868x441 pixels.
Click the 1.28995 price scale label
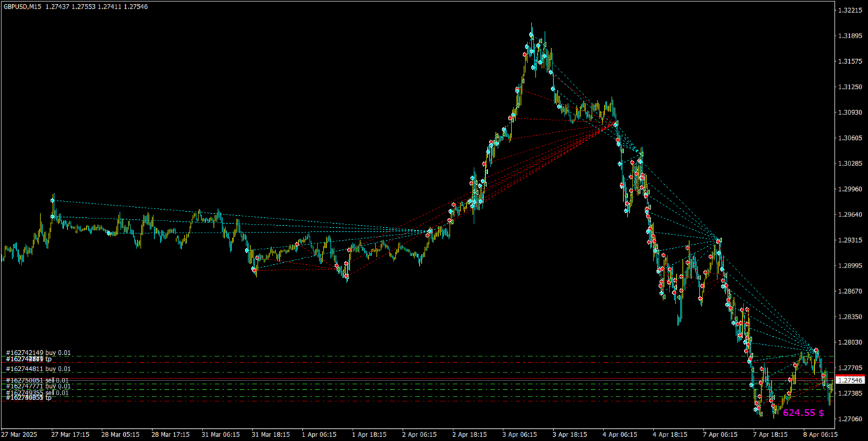851,266
